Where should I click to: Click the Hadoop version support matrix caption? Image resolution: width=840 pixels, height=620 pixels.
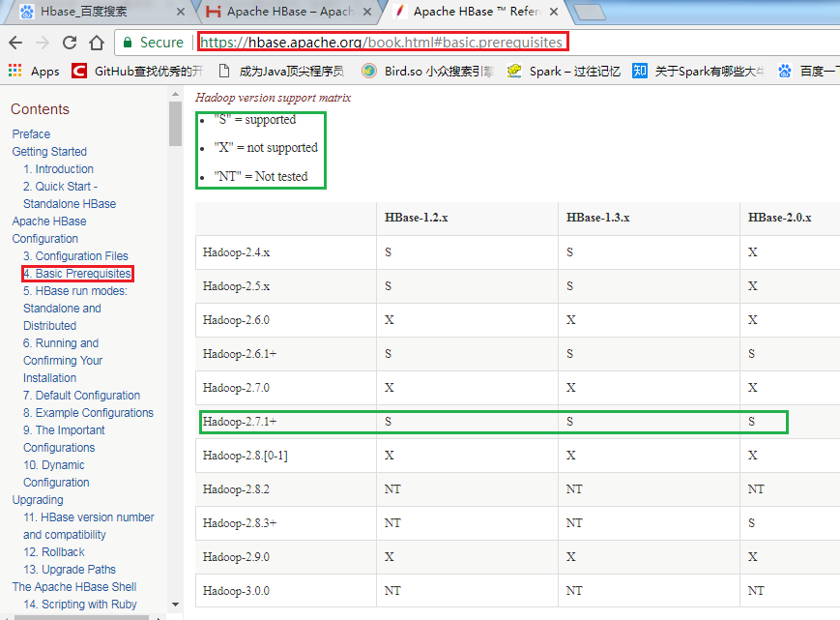click(x=274, y=98)
